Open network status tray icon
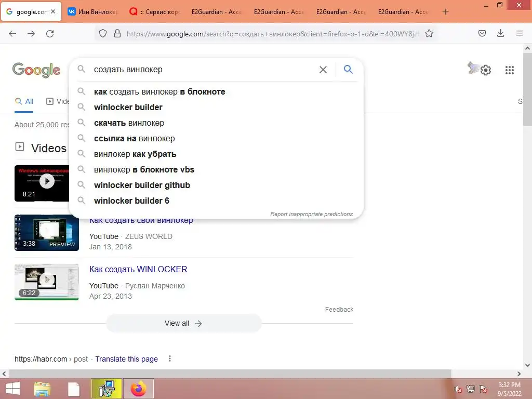The height and width of the screenshot is (399, 532). pos(471,389)
